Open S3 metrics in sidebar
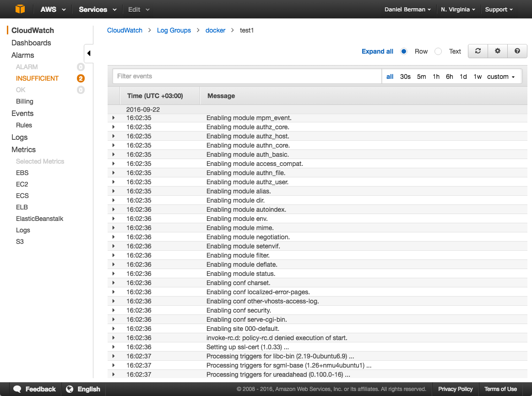The image size is (532, 396). pyautogui.click(x=20, y=242)
